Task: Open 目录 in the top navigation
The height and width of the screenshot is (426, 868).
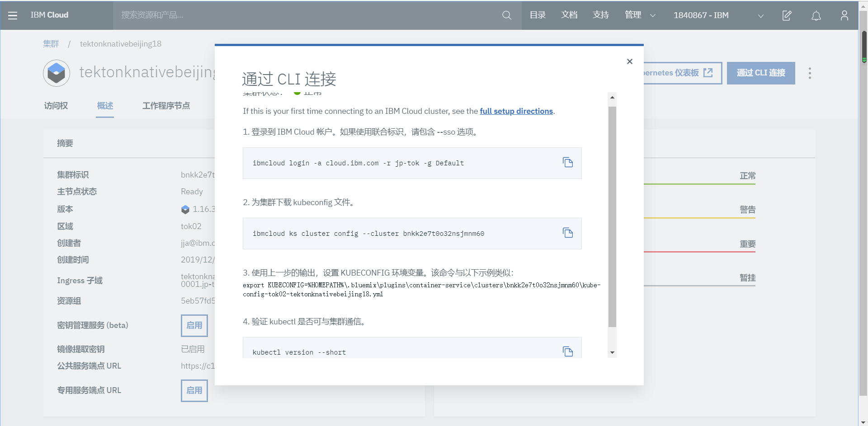Action: click(x=538, y=15)
